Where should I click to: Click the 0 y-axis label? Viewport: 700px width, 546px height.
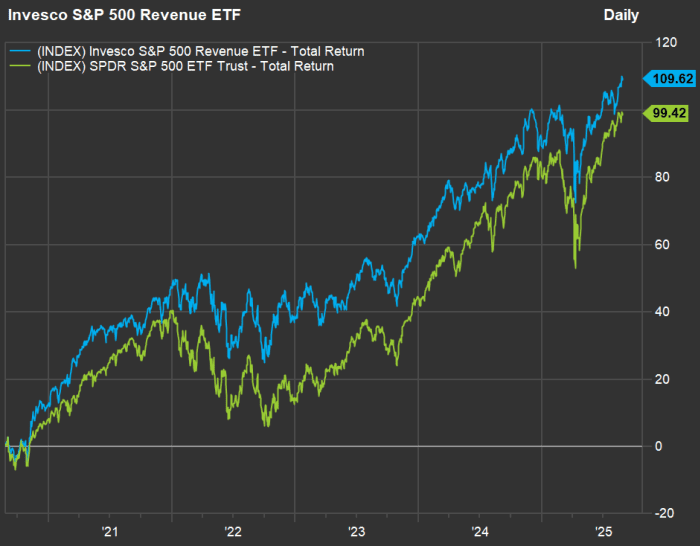[x=658, y=446]
